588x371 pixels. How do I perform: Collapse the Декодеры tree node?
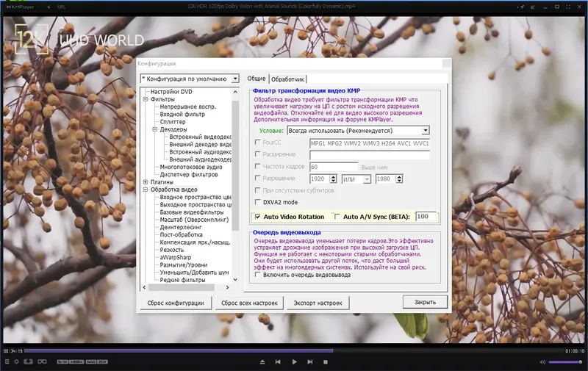(155, 129)
